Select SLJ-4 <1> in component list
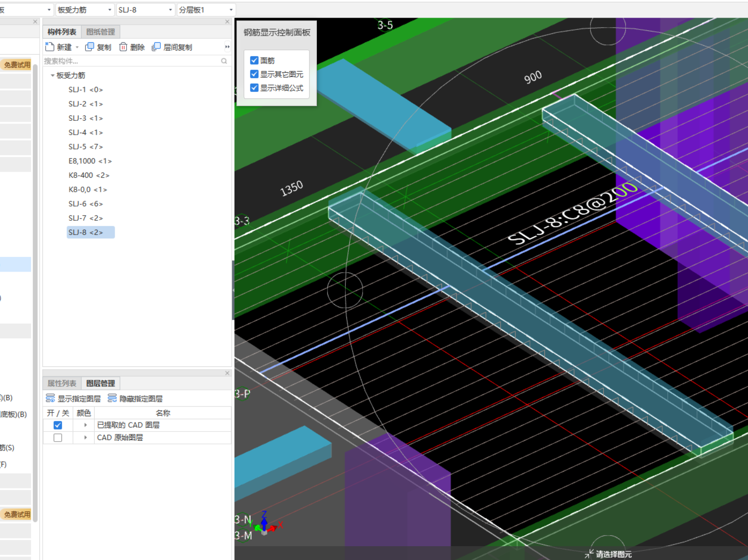The width and height of the screenshot is (748, 560). click(86, 132)
